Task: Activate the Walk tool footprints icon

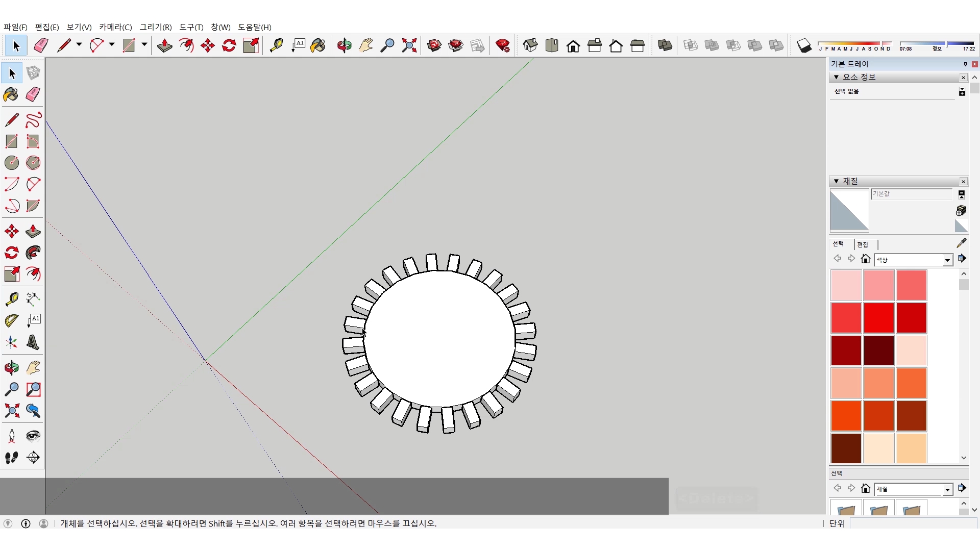Action: click(x=11, y=458)
